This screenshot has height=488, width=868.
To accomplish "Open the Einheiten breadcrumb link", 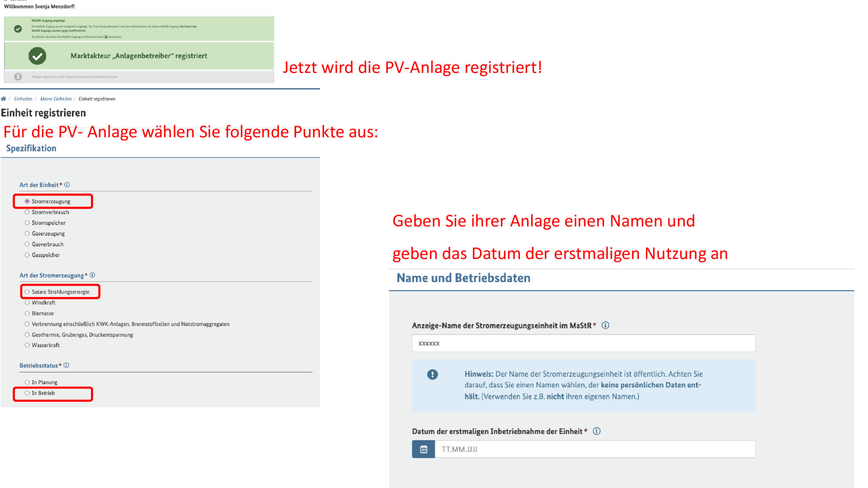I will 23,99.
